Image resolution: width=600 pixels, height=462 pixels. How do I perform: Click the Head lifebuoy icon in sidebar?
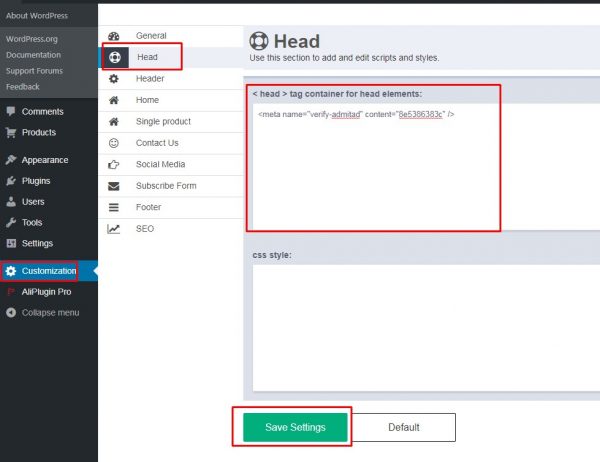[x=115, y=57]
